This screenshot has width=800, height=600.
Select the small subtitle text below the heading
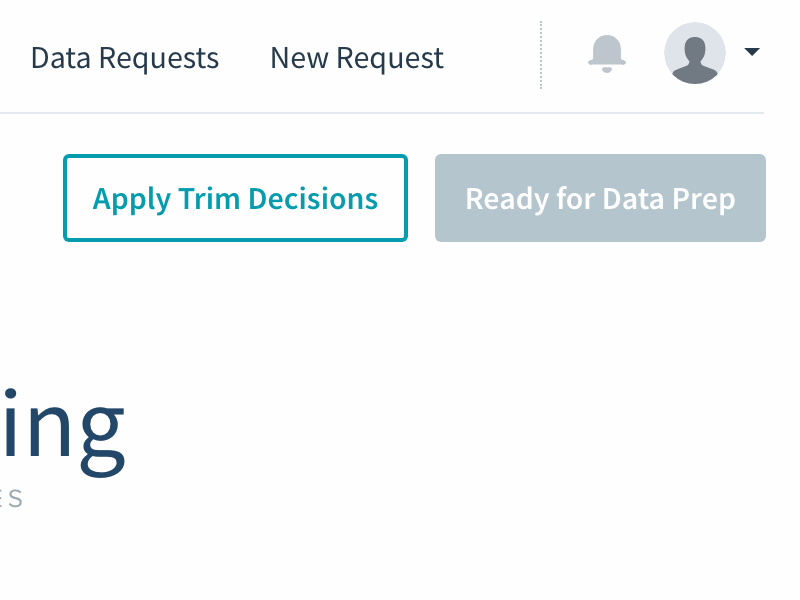[x=10, y=497]
